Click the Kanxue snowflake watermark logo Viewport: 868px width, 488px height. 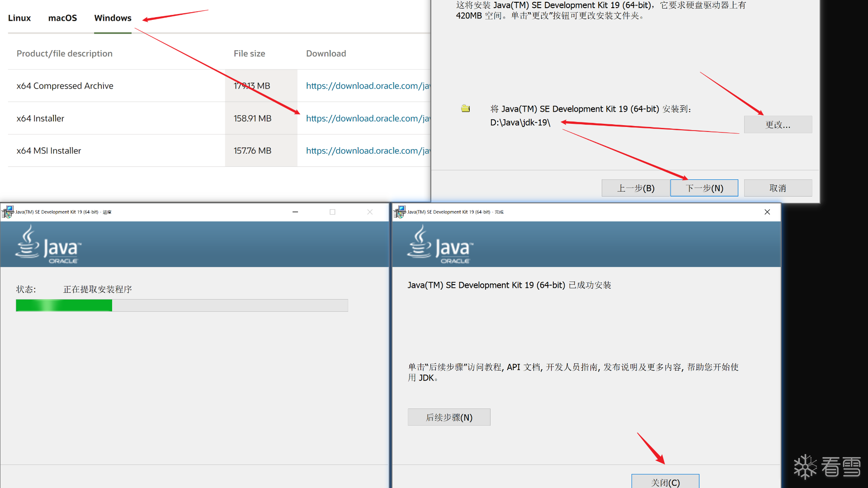[x=805, y=467]
